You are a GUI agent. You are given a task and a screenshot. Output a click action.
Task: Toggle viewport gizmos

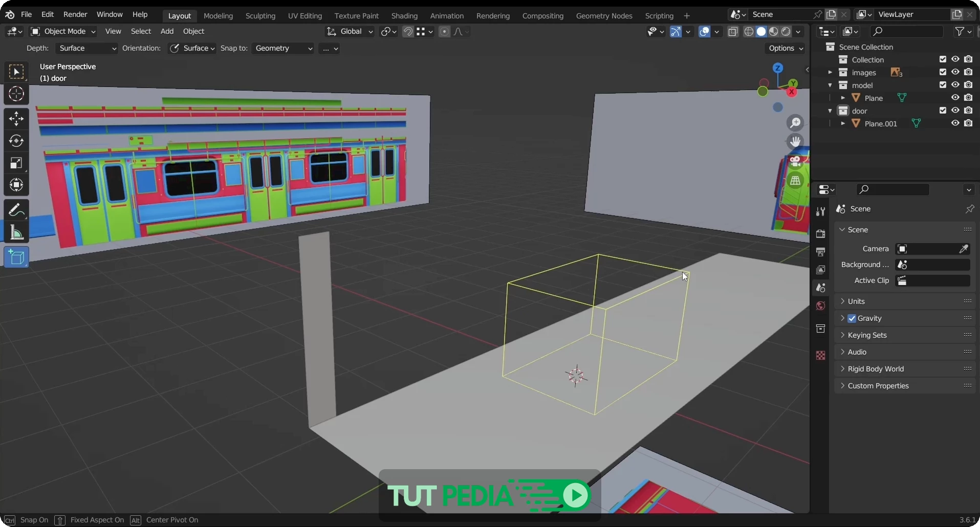point(676,32)
